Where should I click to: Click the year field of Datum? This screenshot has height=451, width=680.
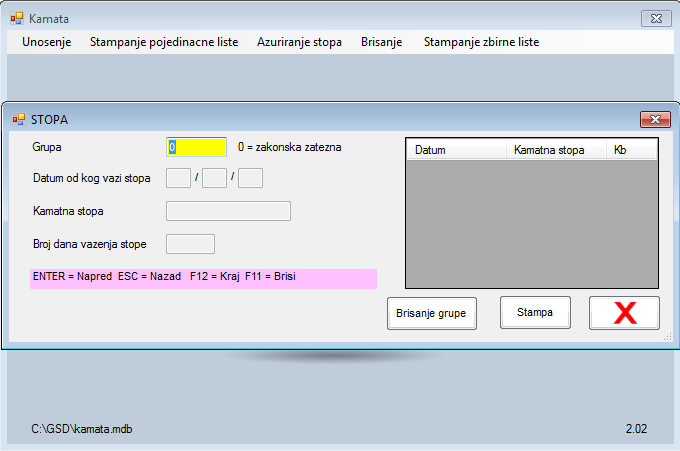click(250, 178)
